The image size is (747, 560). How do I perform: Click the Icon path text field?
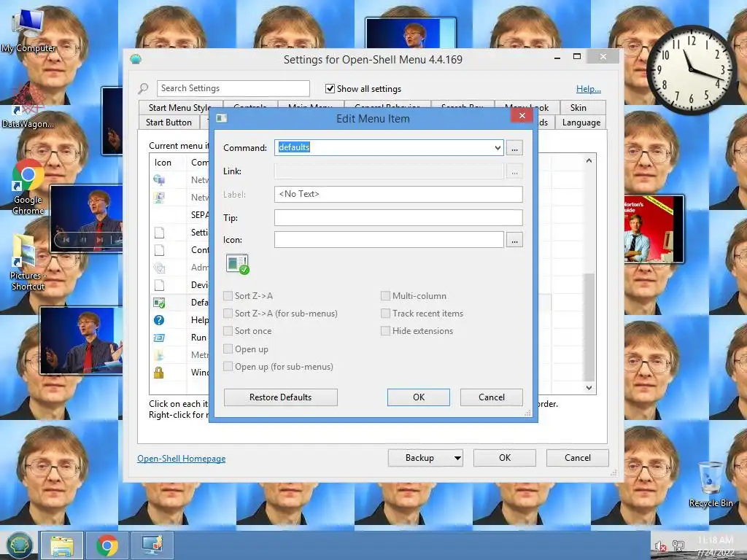coord(389,239)
